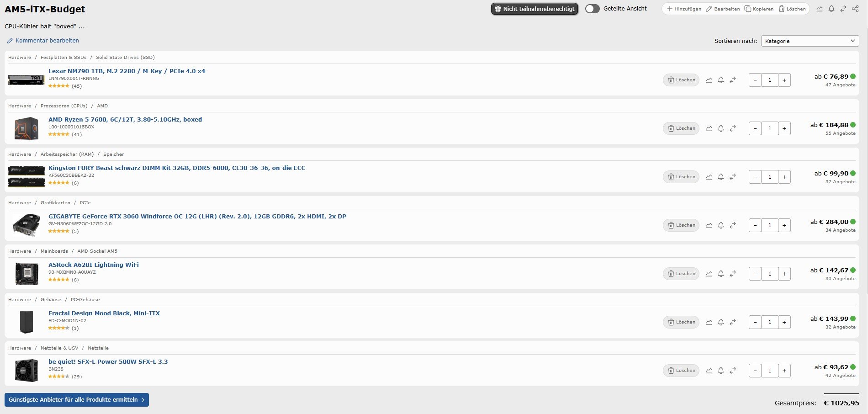Click Kommentar bearbeiten link
868x414 pixels.
tap(43, 41)
